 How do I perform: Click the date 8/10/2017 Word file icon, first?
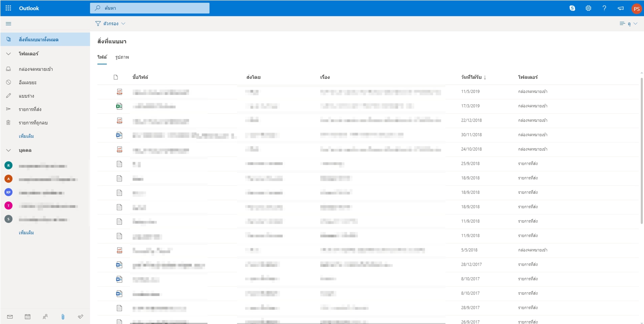pos(119,279)
